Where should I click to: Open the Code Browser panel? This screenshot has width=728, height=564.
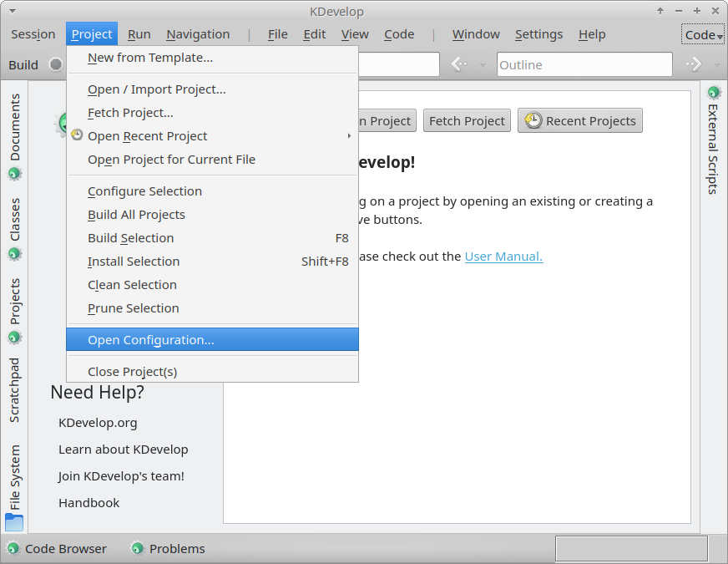tap(57, 549)
